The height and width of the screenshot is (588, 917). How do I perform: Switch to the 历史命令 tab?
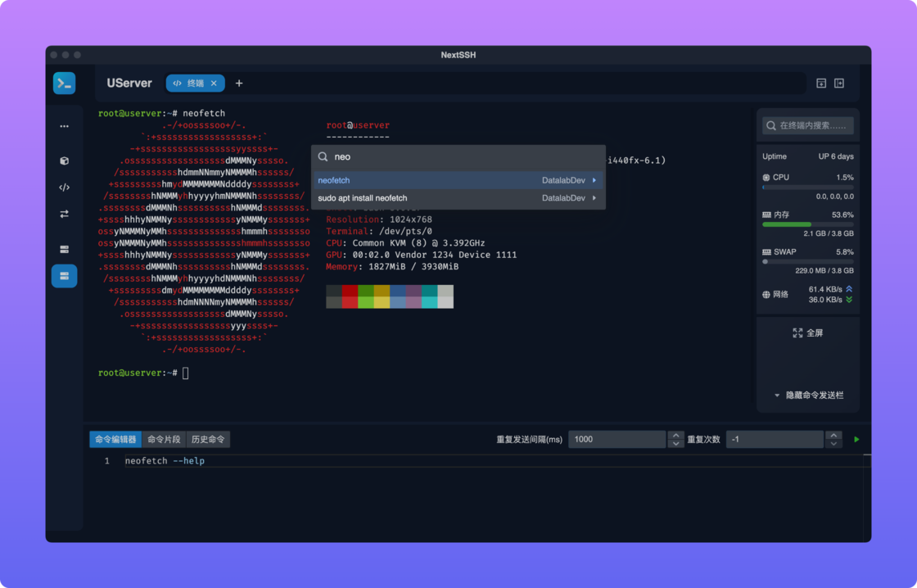[x=208, y=440]
